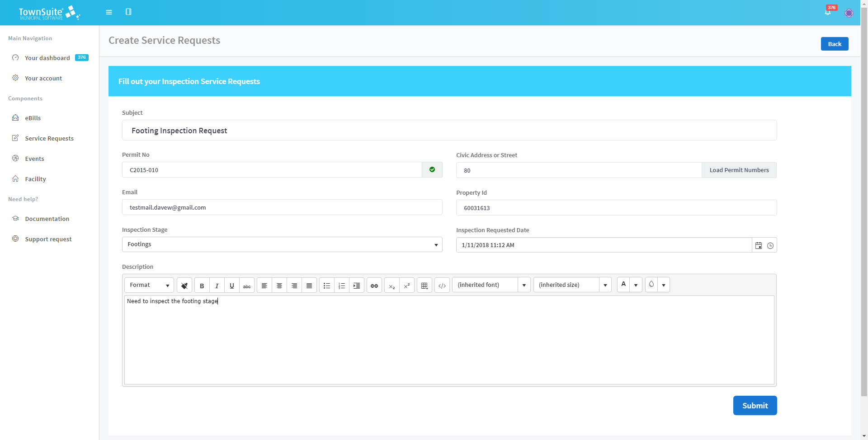
Task: Insert a hyperlink using the link icon
Action: [x=374, y=285]
